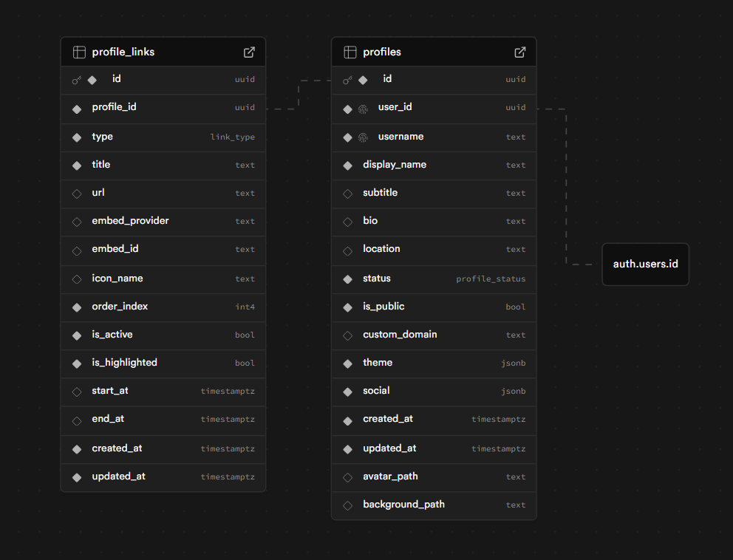The width and height of the screenshot is (733, 560).
Task: Select the auth.users.id reference node
Action: (x=645, y=264)
